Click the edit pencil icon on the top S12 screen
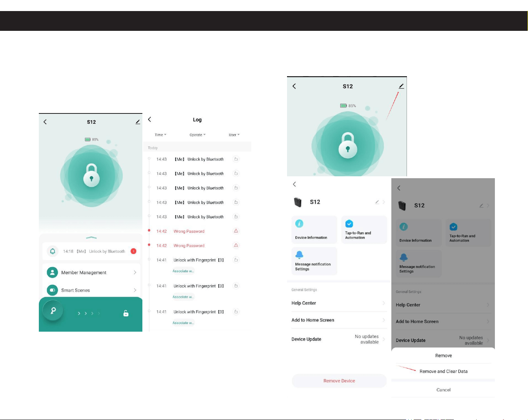Viewport: 528px width, 420px height. coord(401,86)
